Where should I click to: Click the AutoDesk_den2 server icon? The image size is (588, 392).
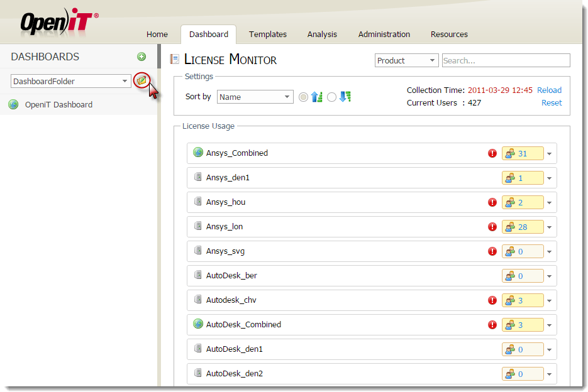(x=198, y=373)
